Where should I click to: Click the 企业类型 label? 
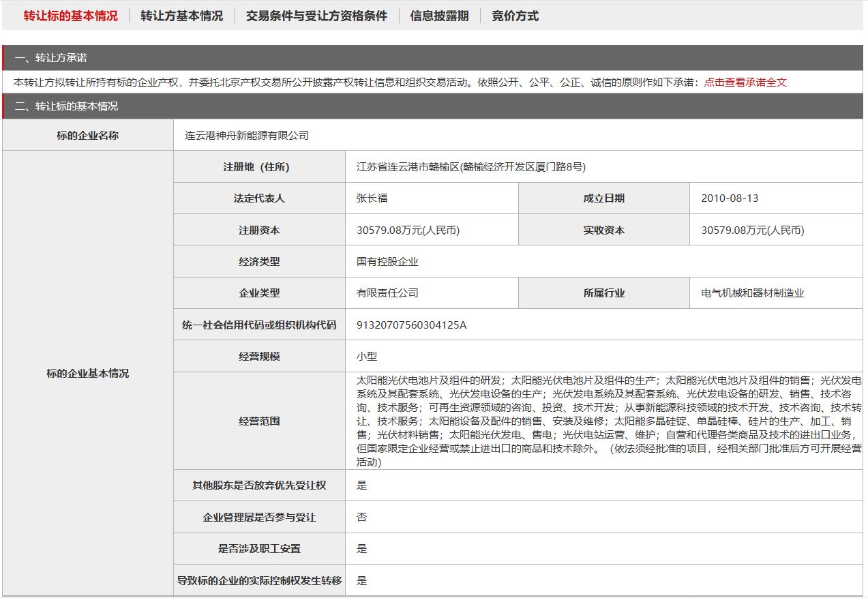[x=259, y=293]
